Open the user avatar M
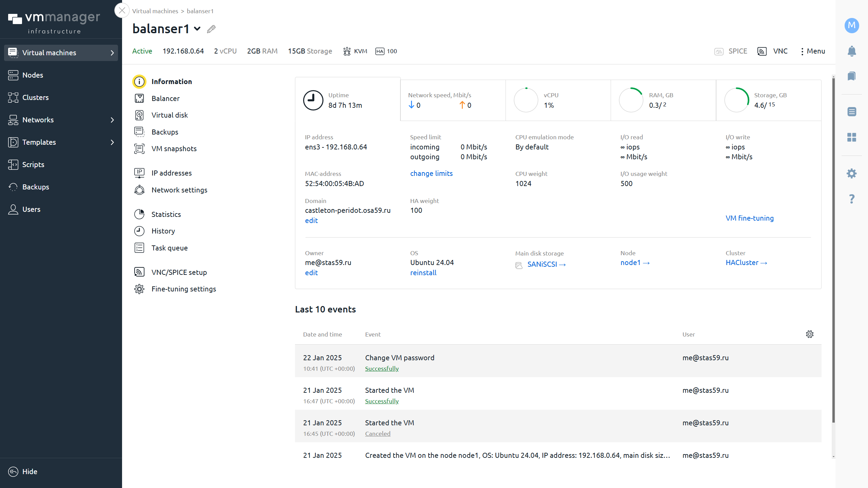Image resolution: width=868 pixels, height=488 pixels. pos(851,25)
